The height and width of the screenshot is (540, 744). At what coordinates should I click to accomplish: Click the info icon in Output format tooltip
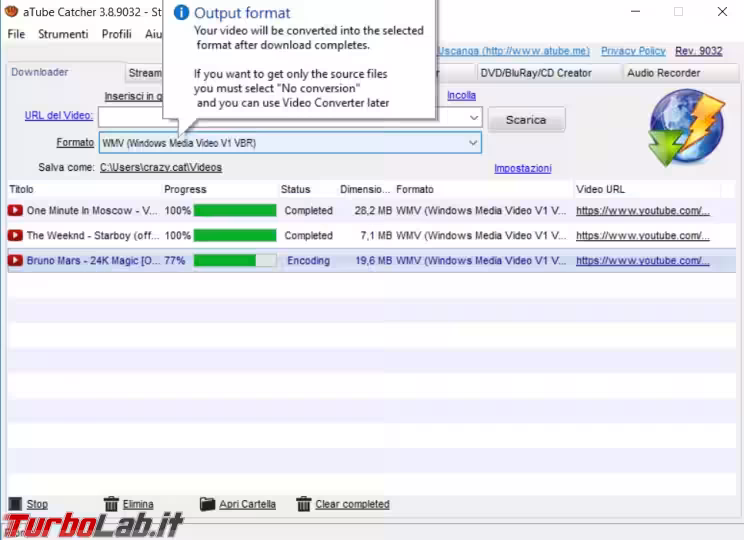coord(181,12)
